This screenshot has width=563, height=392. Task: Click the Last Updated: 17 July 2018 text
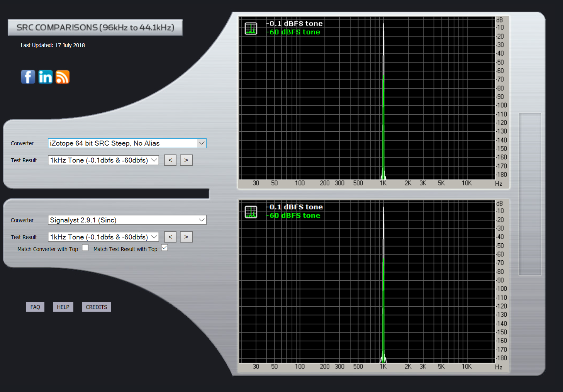(x=53, y=45)
